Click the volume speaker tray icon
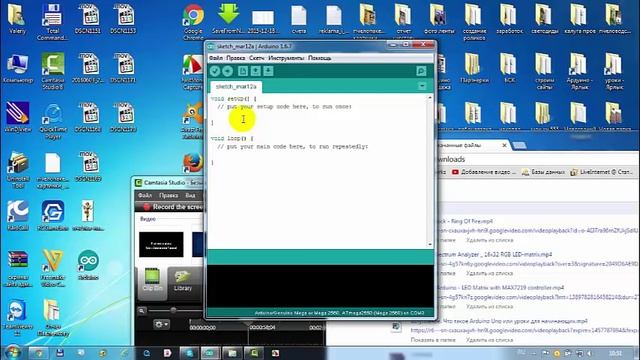This screenshot has height=360, width=640. pos(589,353)
